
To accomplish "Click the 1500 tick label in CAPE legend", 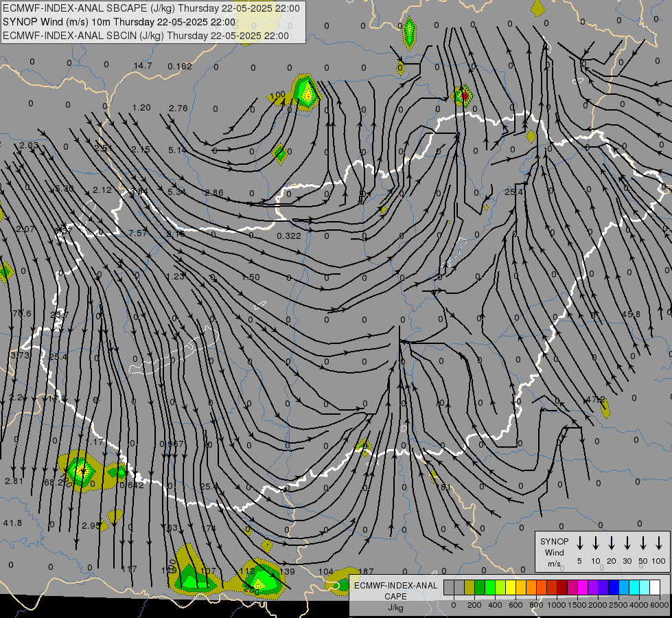I will [577, 605].
